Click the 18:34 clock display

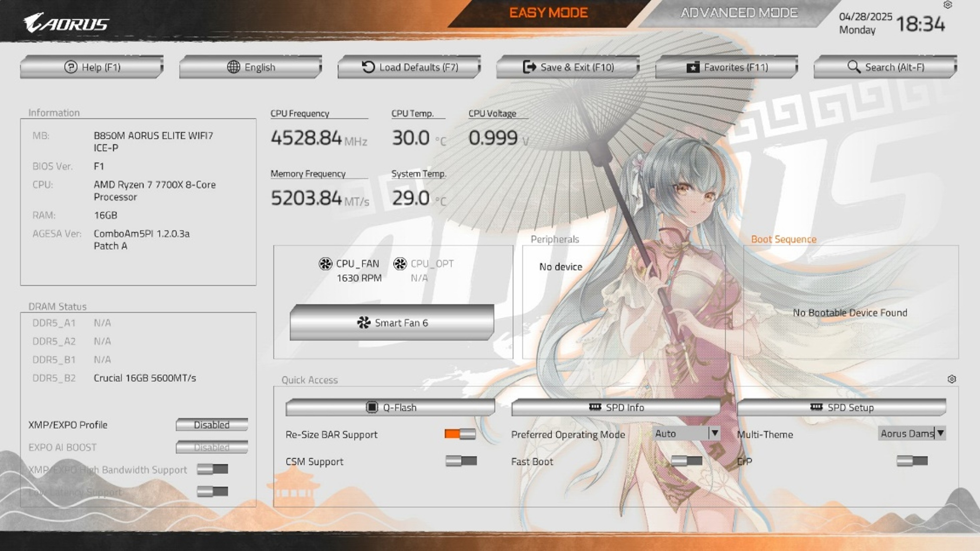920,24
